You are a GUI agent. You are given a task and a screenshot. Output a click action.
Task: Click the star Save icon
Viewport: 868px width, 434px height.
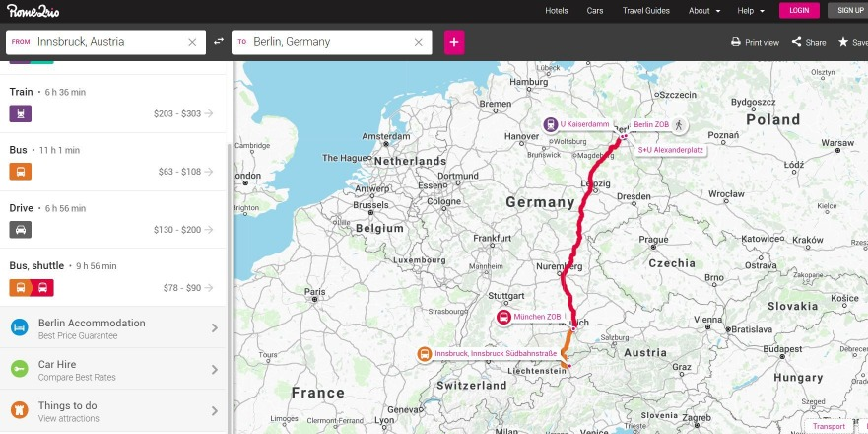[843, 42]
